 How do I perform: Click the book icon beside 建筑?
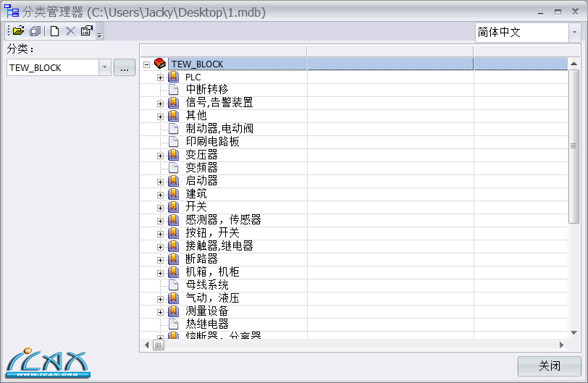click(173, 194)
